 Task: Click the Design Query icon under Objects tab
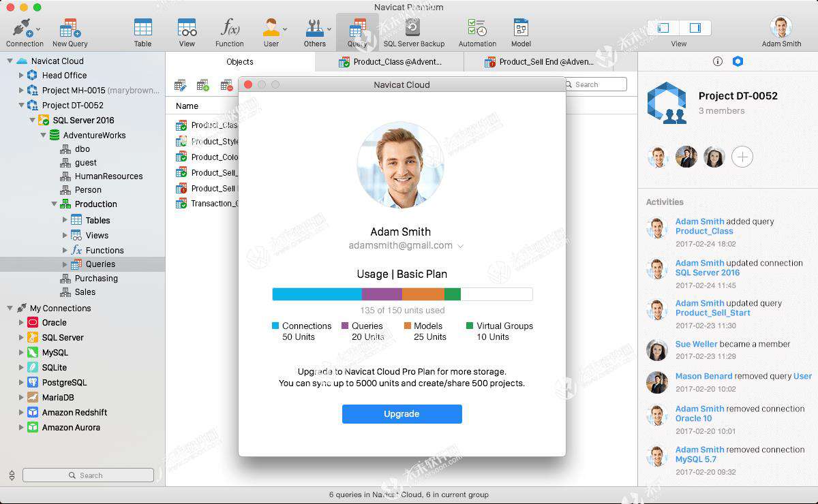[x=180, y=85]
